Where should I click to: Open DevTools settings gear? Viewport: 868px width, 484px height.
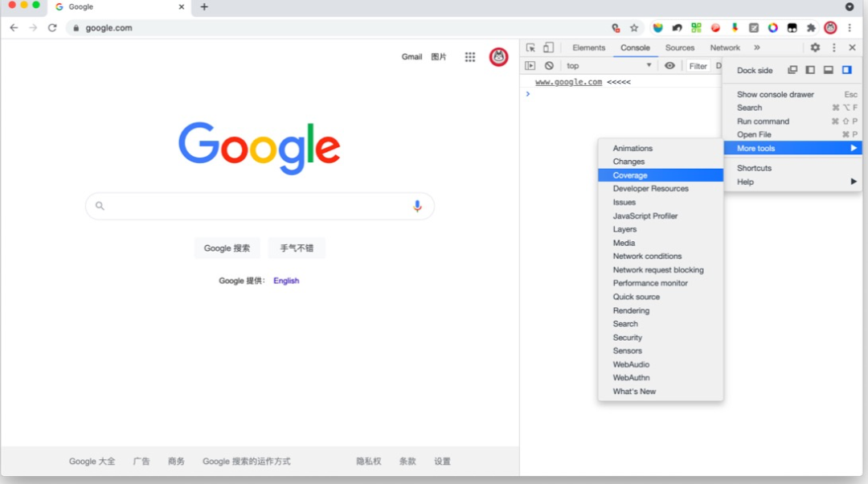pyautogui.click(x=815, y=47)
